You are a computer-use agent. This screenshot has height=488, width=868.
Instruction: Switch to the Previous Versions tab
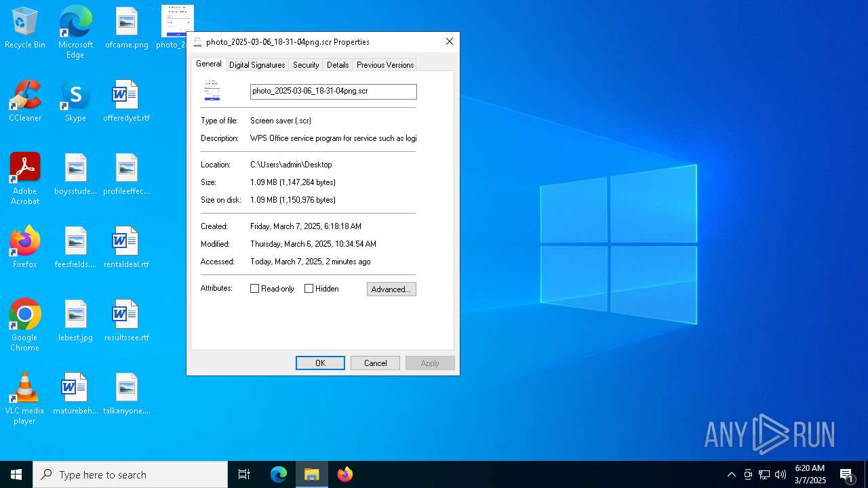tap(385, 65)
